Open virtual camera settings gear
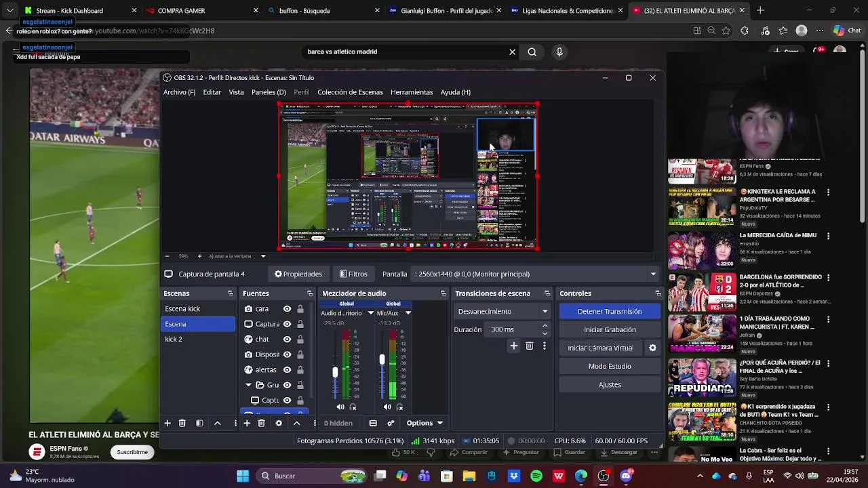Screen dimensions: 868x488 pyautogui.click(x=652, y=348)
